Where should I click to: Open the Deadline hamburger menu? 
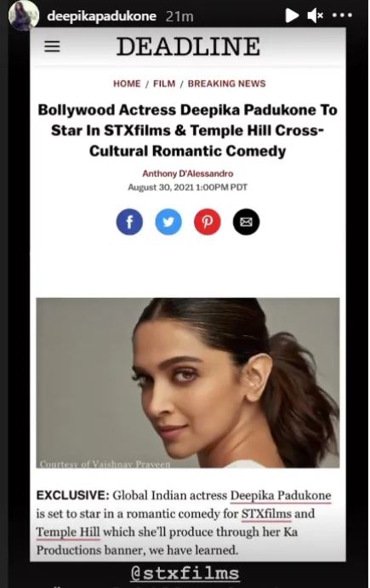click(x=52, y=47)
